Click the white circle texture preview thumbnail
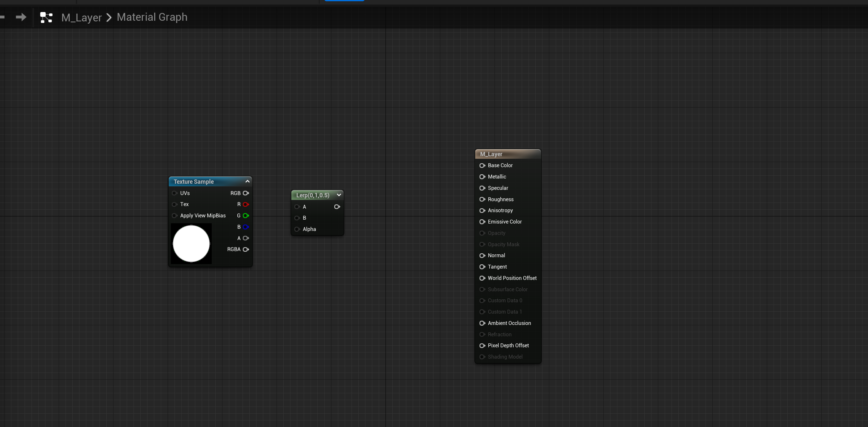This screenshot has height=427, width=868. point(191,244)
